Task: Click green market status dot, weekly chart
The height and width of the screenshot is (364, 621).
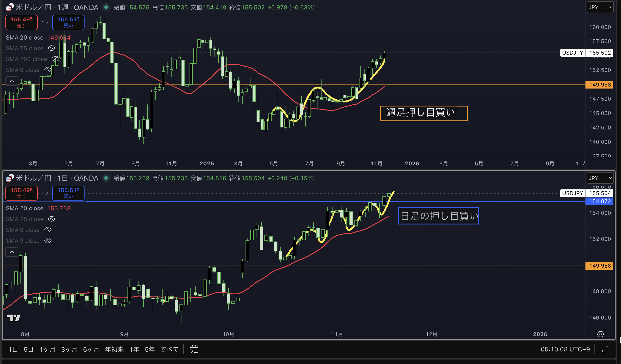Action: pyautogui.click(x=106, y=7)
